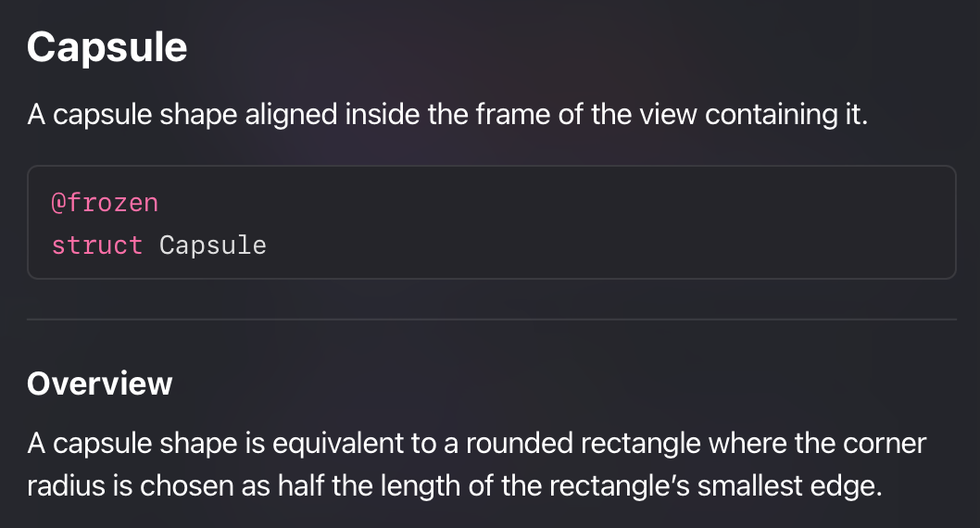Click the Capsule type name in the declaration
The image size is (980, 528).
212,245
